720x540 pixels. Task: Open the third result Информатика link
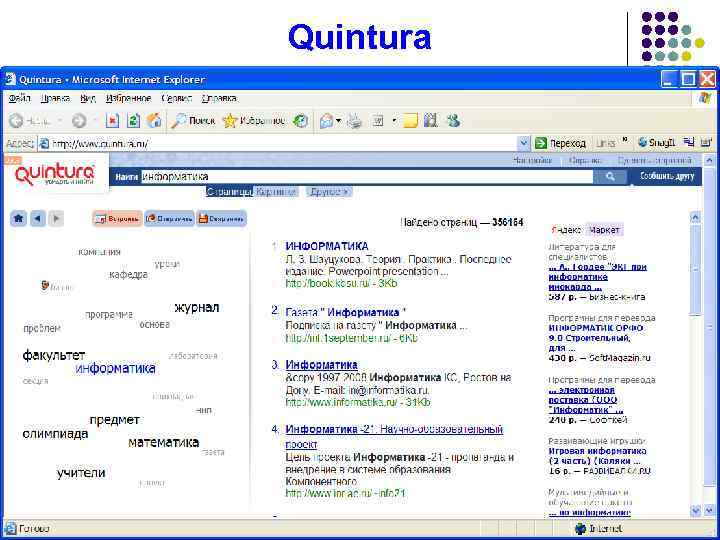[x=321, y=365]
